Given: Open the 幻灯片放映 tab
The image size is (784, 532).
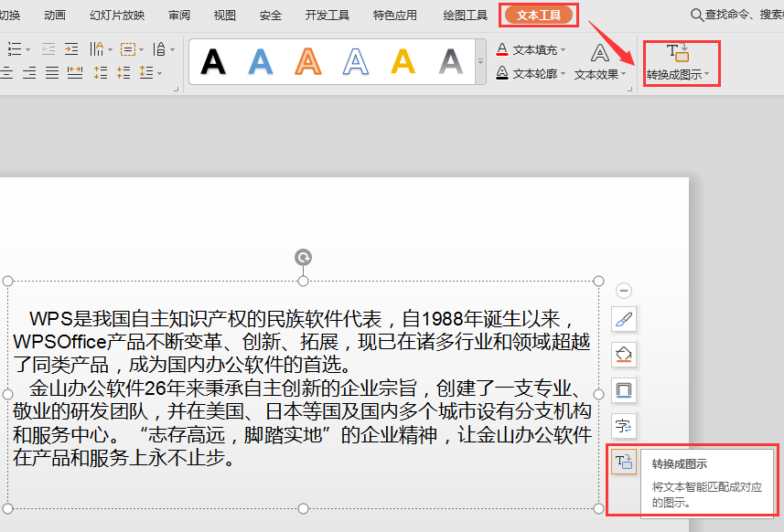Looking at the screenshot, I should tap(117, 16).
